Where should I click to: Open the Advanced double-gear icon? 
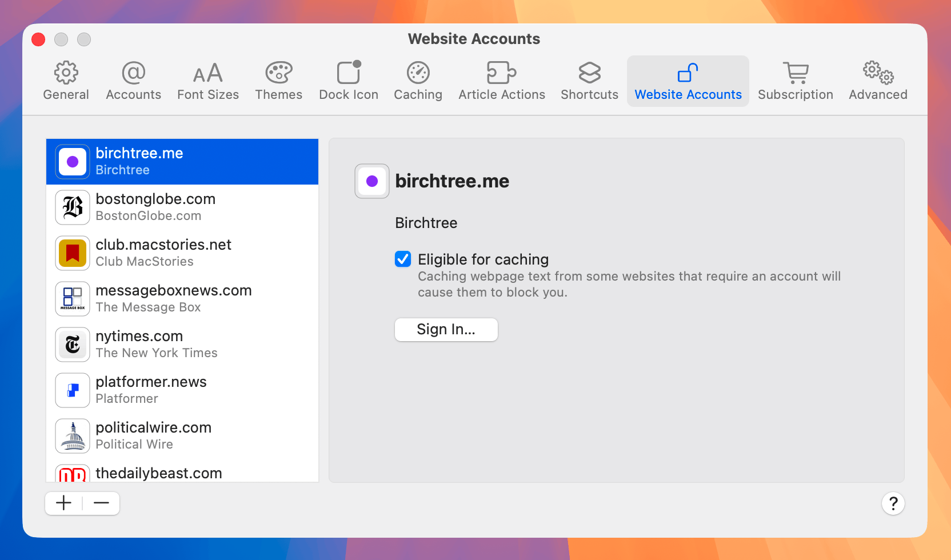(x=878, y=73)
